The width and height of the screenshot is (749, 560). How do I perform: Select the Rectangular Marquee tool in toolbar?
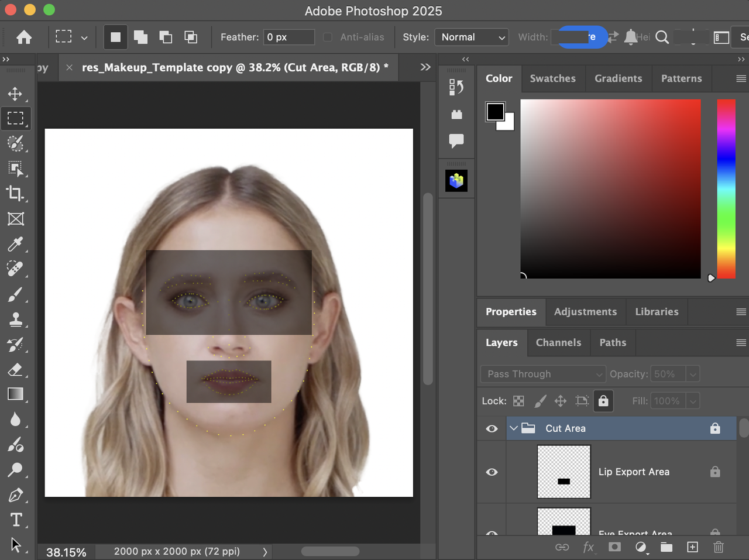(x=15, y=118)
